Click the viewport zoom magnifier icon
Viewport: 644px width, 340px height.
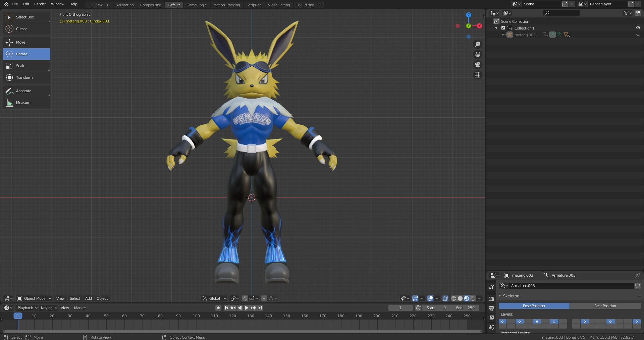pos(478,44)
